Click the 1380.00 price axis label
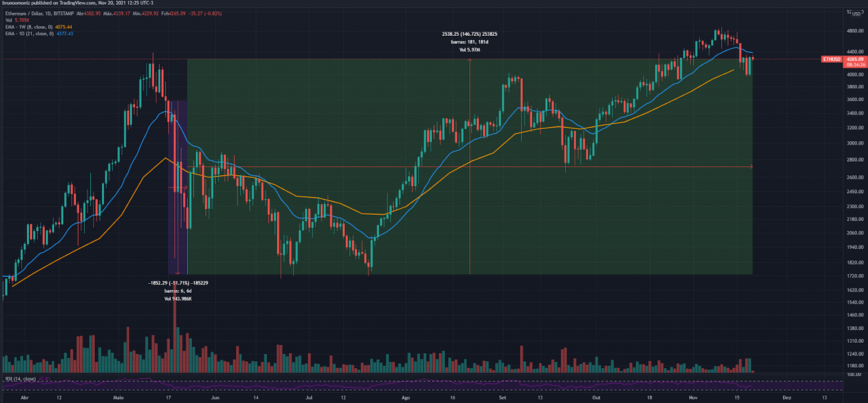Viewport: 868px width, 403px height. tap(855, 328)
